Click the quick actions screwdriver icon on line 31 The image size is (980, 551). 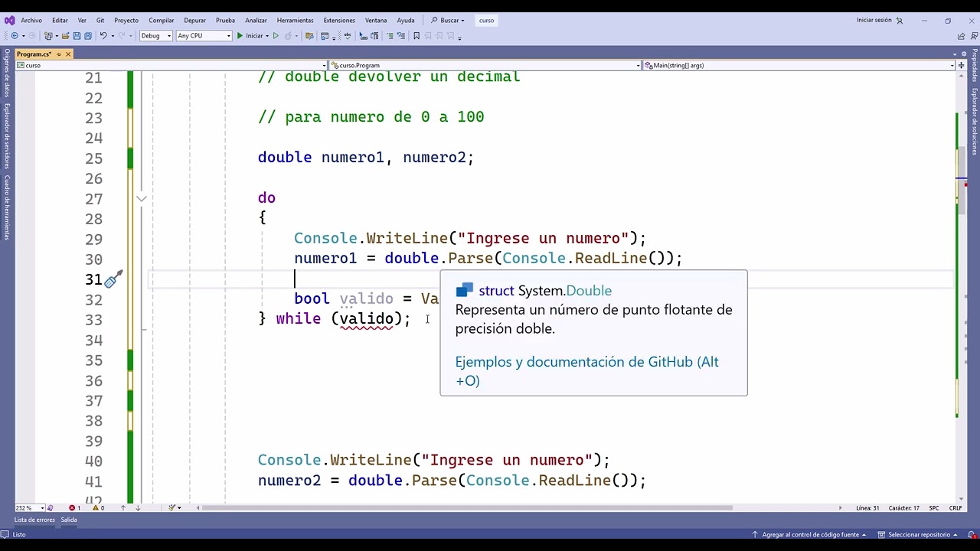point(113,280)
